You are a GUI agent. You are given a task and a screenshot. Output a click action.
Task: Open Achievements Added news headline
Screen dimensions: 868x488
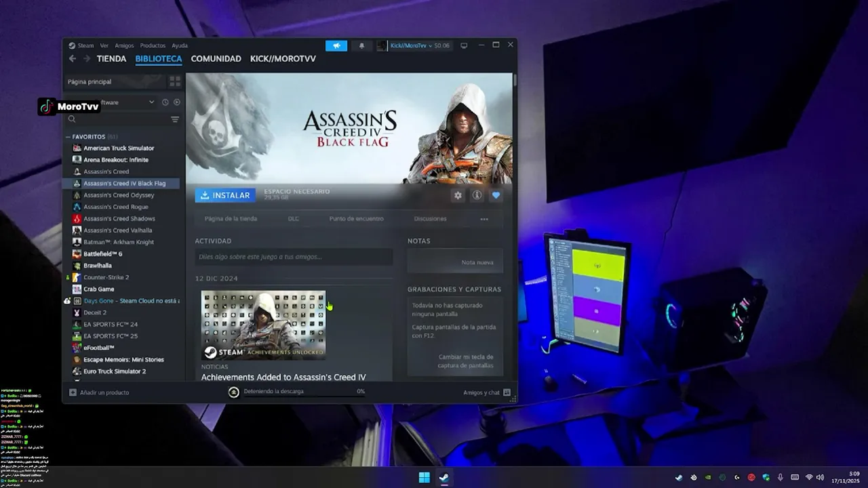(x=283, y=378)
